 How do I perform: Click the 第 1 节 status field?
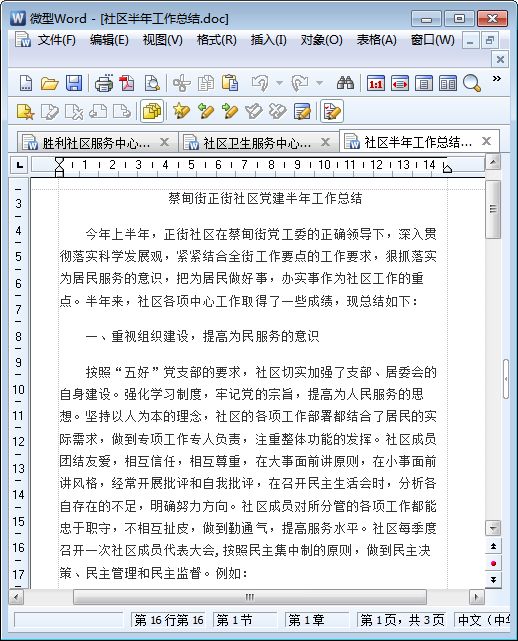pyautogui.click(x=245, y=620)
